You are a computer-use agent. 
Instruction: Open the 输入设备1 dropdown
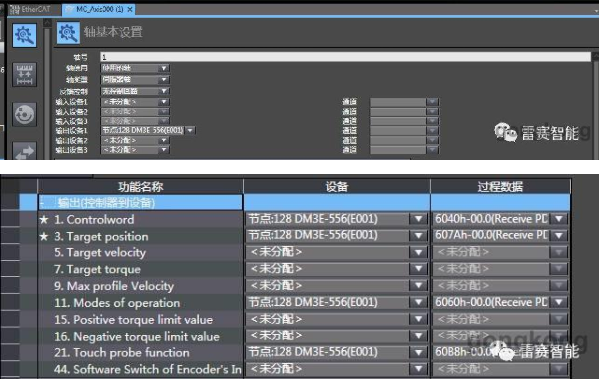coord(164,102)
